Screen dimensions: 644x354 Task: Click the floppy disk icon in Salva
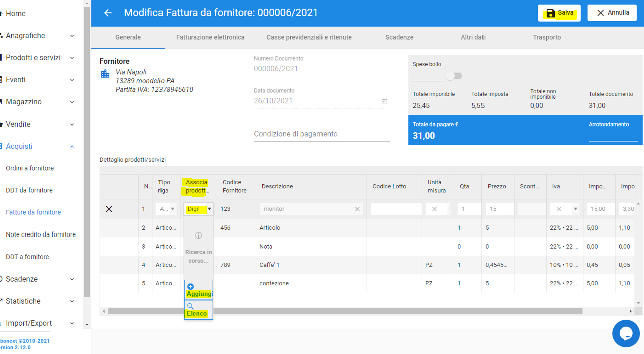point(550,13)
